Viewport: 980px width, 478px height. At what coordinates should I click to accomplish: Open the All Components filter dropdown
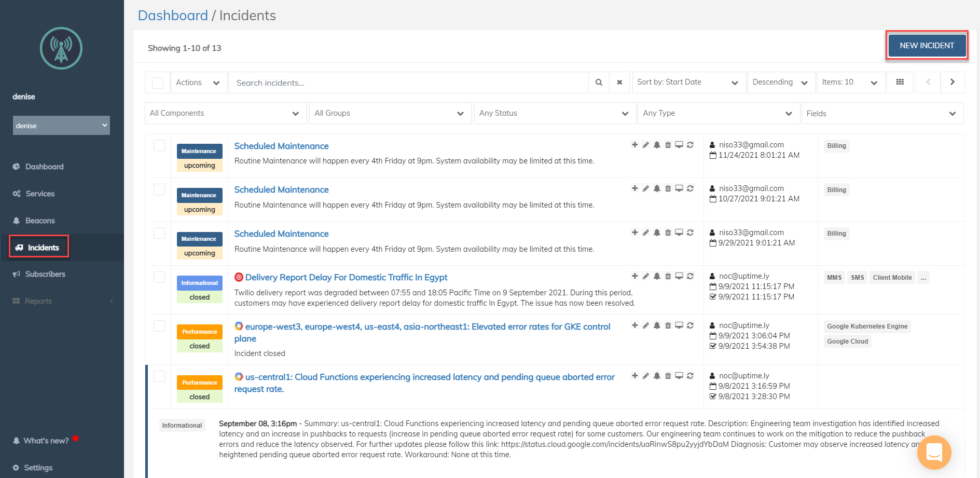(x=225, y=113)
